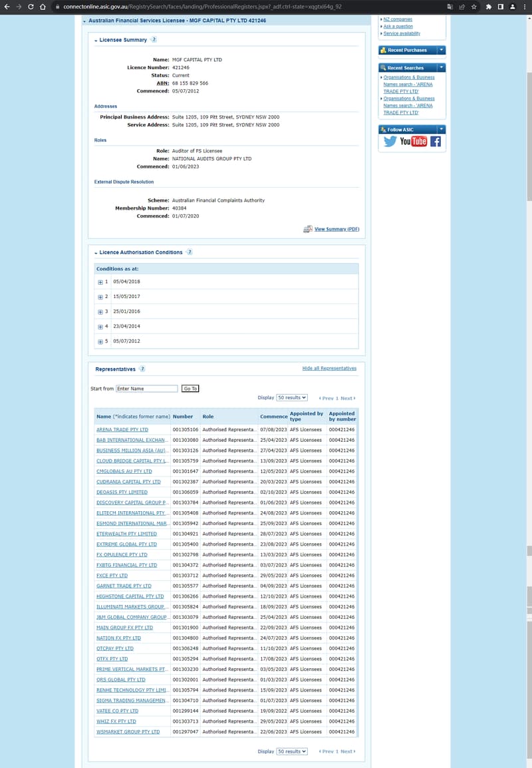Screen dimensions: 532x768
Task: Click top Next pagination link
Action: tap(348, 398)
